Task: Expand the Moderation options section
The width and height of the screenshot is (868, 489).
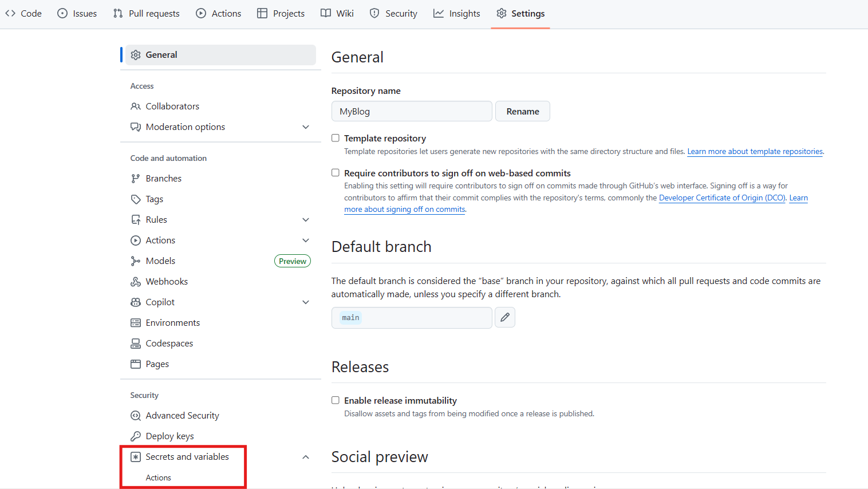Action: pyautogui.click(x=306, y=127)
